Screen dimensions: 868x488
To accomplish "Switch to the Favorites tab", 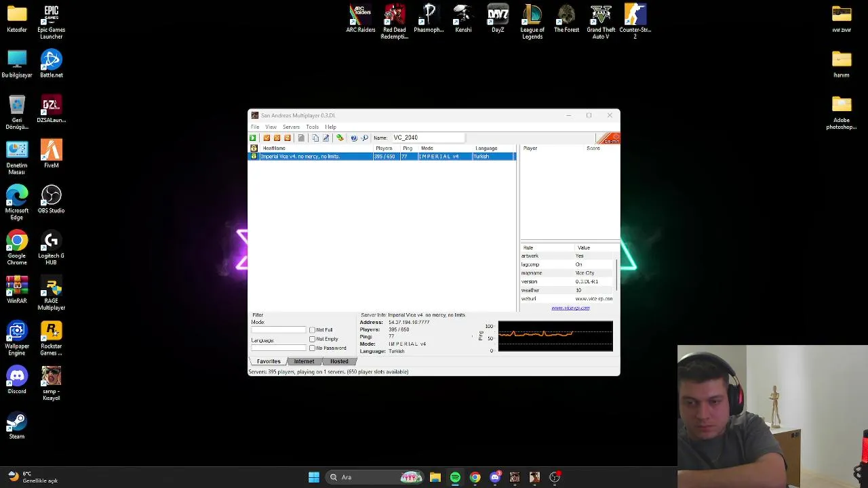I will (269, 361).
